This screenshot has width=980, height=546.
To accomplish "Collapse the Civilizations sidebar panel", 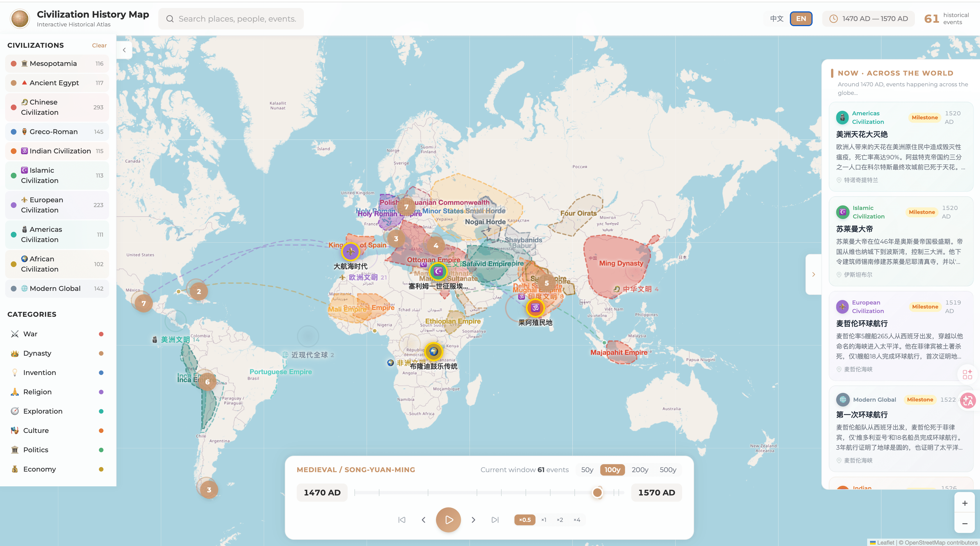I will (124, 50).
